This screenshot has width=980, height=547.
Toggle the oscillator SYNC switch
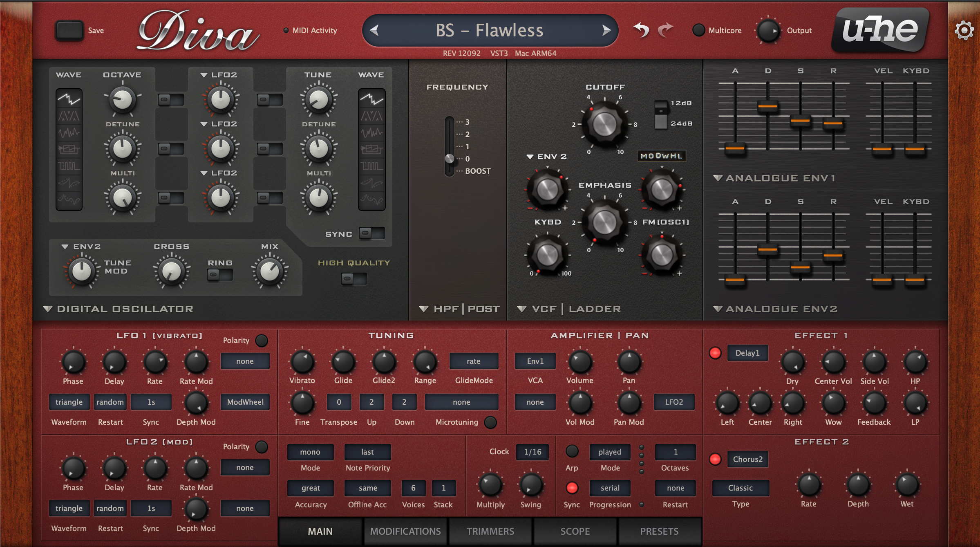(369, 233)
